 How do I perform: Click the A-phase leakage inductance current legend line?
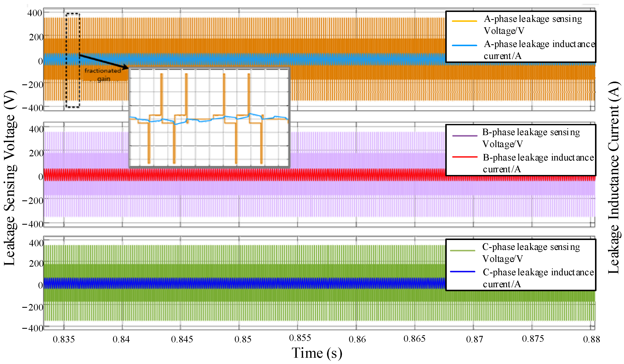(x=464, y=46)
